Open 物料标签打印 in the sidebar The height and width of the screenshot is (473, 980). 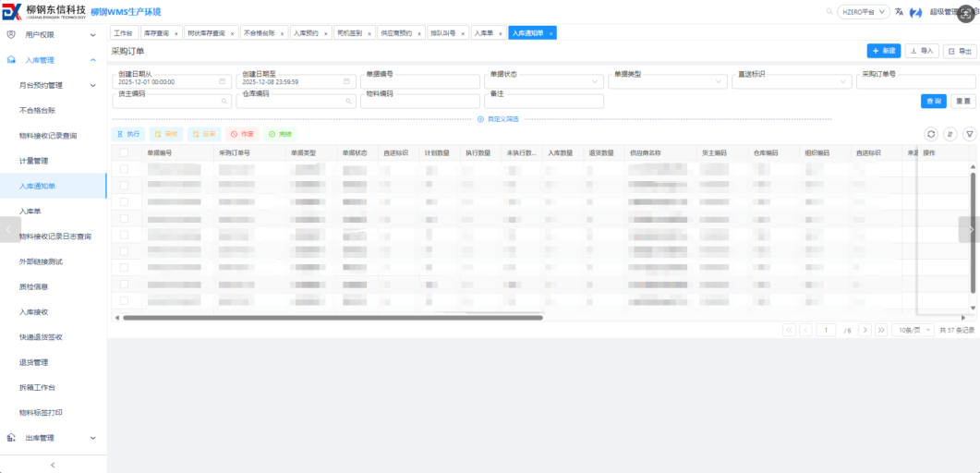tap(42, 413)
